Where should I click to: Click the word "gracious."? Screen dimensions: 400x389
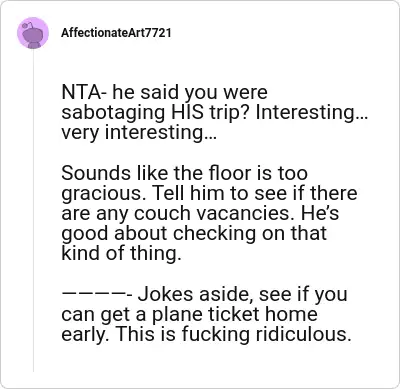pos(104,195)
